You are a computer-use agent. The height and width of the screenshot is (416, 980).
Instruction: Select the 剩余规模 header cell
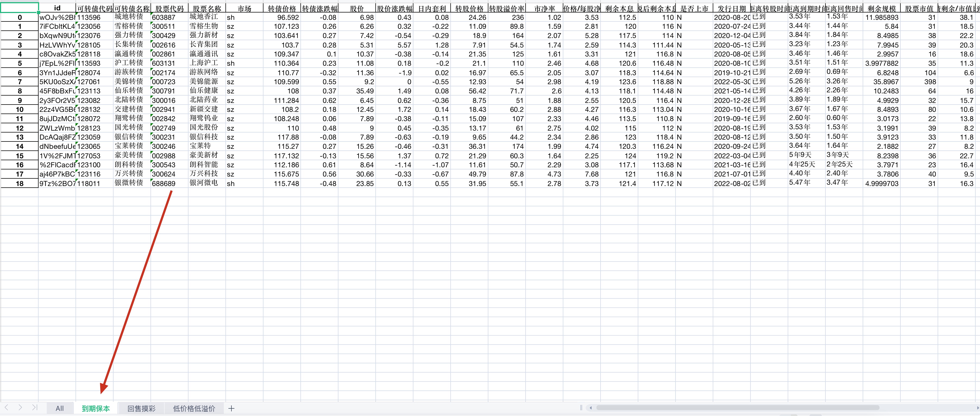(x=881, y=8)
